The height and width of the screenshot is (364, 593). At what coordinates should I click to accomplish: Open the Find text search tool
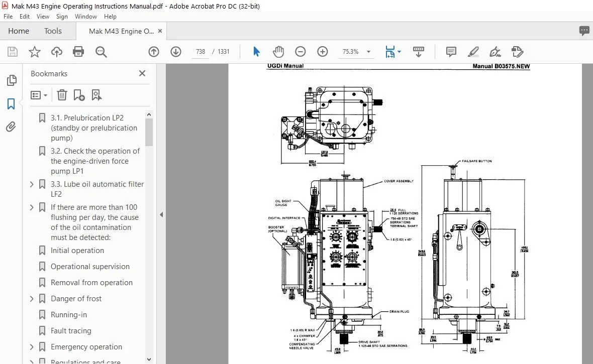(101, 52)
